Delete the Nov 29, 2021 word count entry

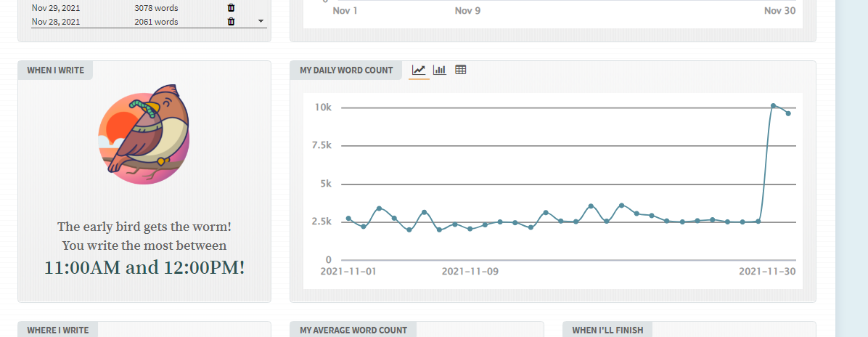coord(231,8)
